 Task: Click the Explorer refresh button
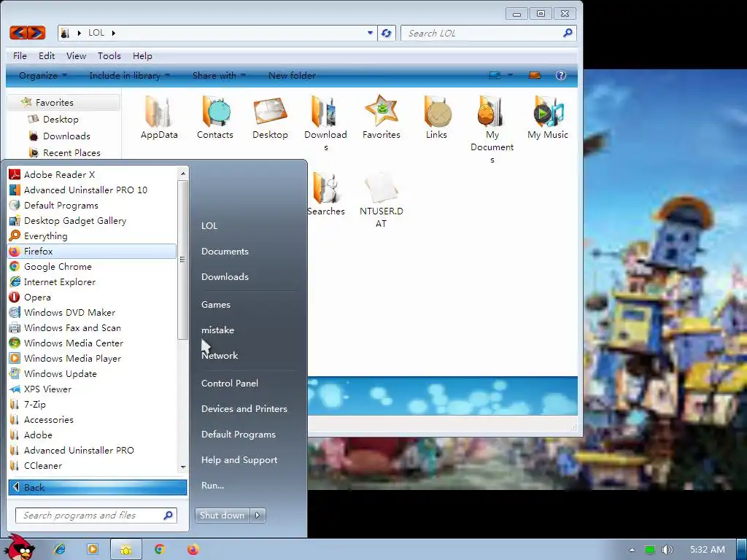pos(387,33)
